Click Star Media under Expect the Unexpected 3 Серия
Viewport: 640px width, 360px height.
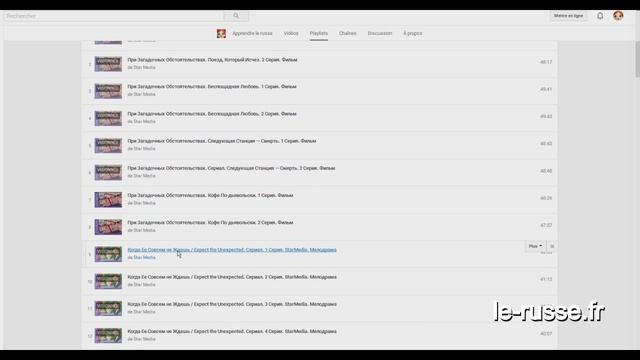[x=144, y=312]
